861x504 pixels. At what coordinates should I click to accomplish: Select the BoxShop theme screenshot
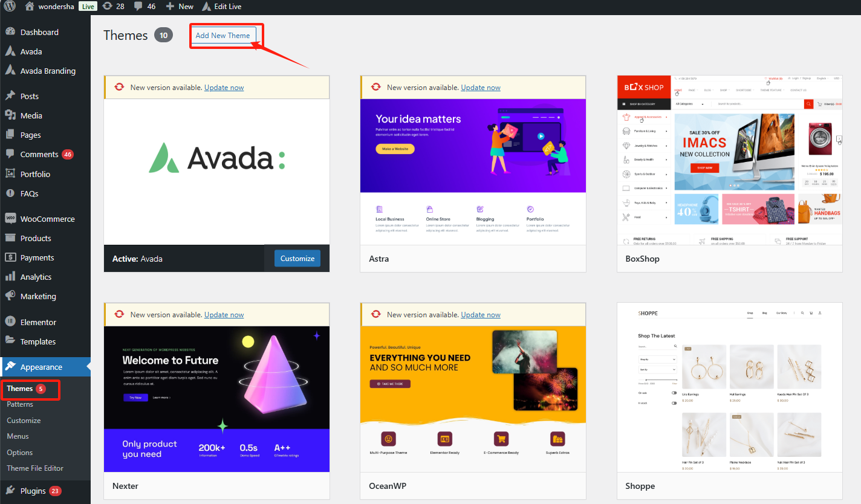pos(730,160)
